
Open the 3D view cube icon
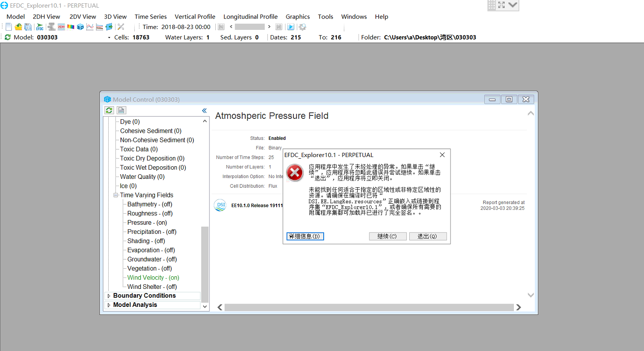[80, 27]
